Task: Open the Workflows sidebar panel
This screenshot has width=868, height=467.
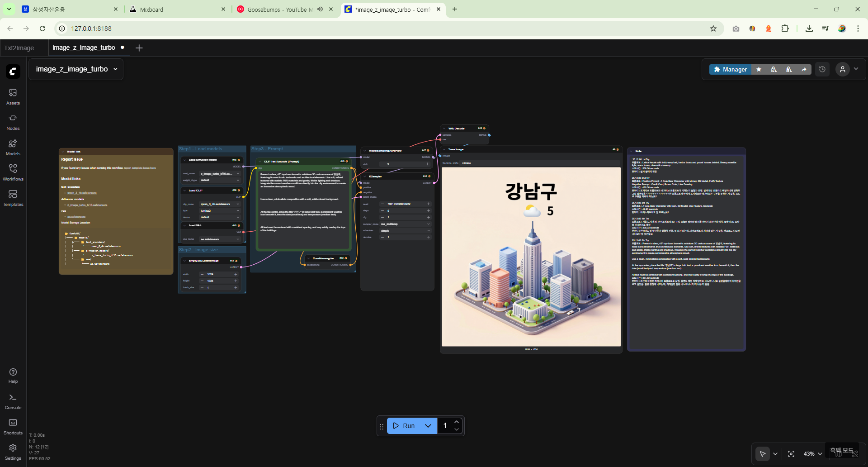Action: point(13,172)
